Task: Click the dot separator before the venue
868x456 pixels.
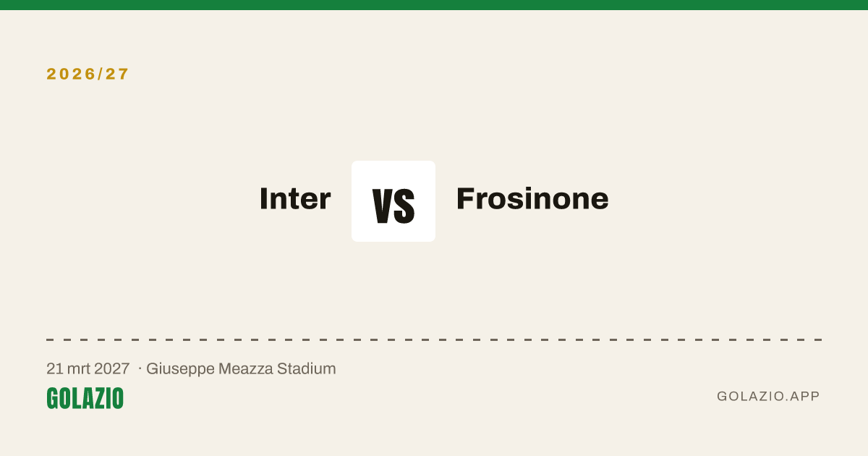Action: pos(140,368)
